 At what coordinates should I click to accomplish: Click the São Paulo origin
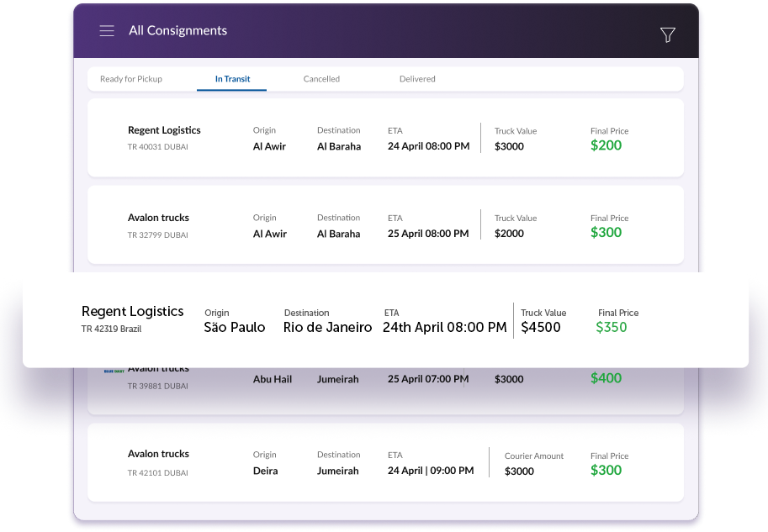(x=235, y=327)
